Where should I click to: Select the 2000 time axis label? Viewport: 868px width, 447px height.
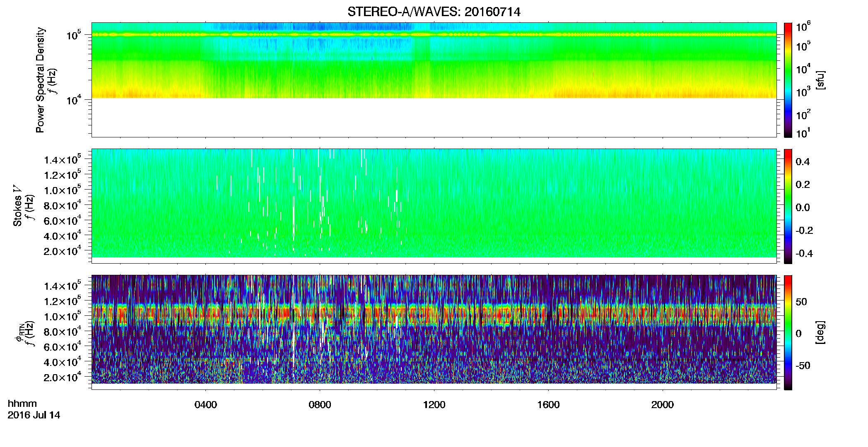pos(662,405)
